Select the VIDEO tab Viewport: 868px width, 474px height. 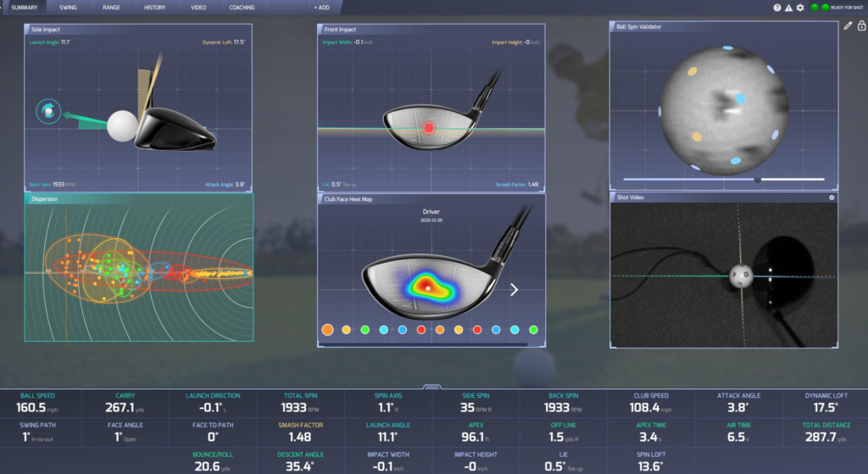198,7
